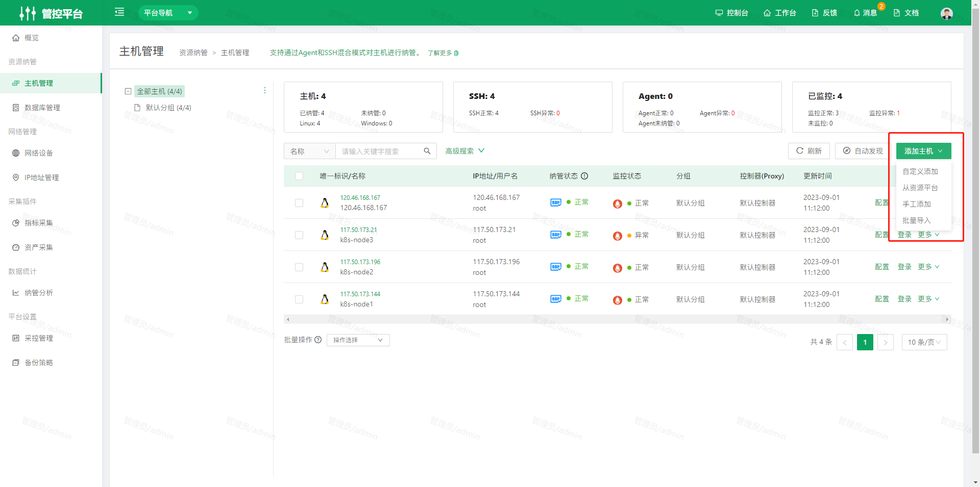The width and height of the screenshot is (980, 487).
Task: Click the monitor status icon for k8s-node1
Action: click(618, 300)
